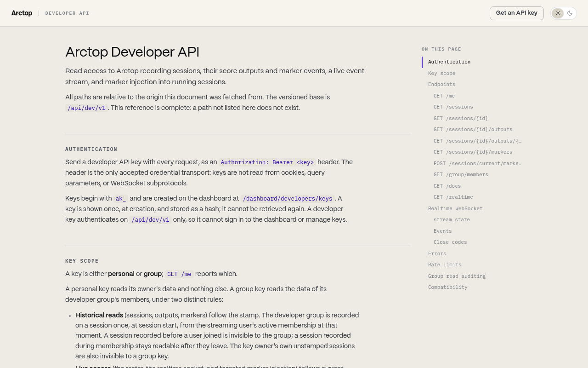Click /api/dev/v1 code in Authentication paragraph
Screen dimensions: 588x368
pyautogui.click(x=151, y=220)
